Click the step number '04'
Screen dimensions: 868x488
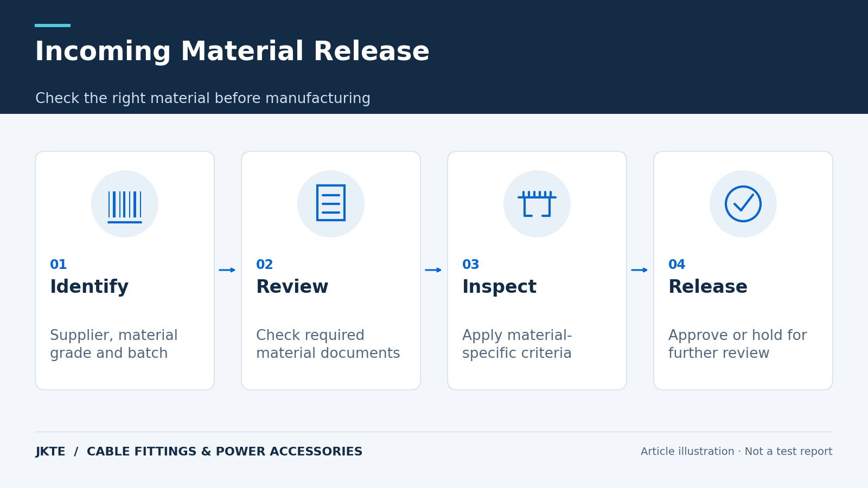click(677, 265)
